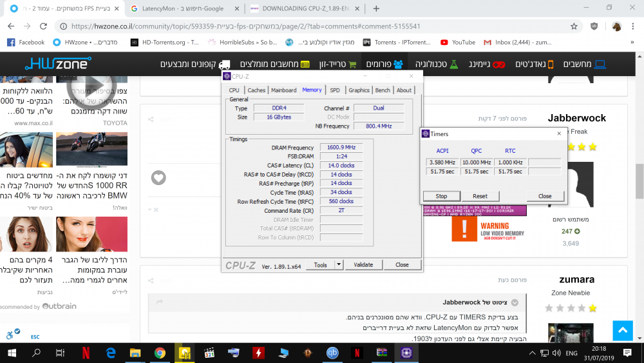The width and height of the screenshot is (644, 363).
Task: Open the Mainboard tab in CPU-Z
Action: click(283, 90)
